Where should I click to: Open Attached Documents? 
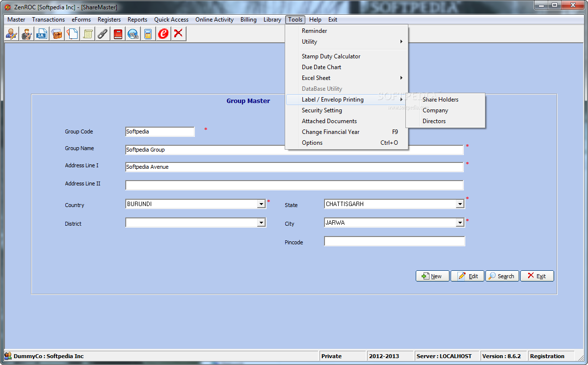click(347, 121)
